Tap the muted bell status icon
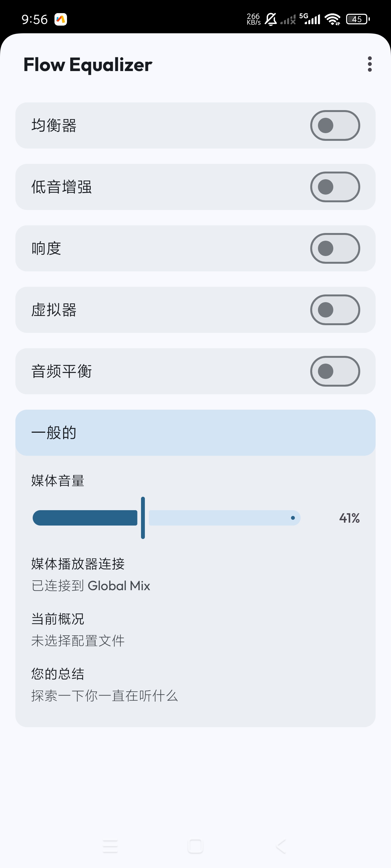The height and width of the screenshot is (868, 391). pos(270,19)
